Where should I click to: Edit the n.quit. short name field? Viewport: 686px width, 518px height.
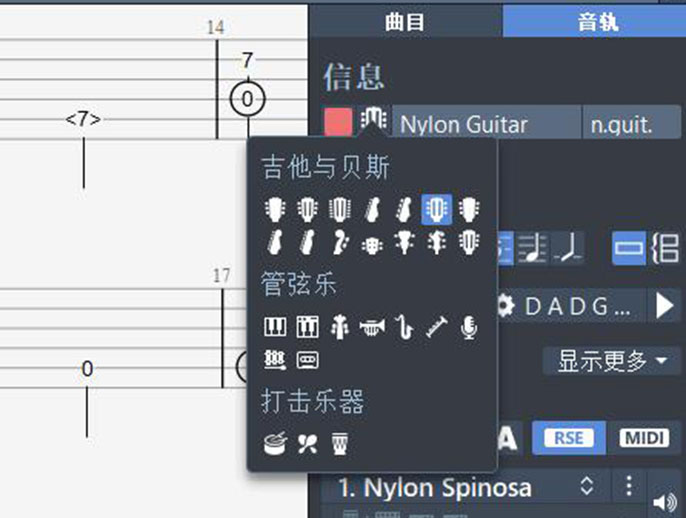click(631, 123)
